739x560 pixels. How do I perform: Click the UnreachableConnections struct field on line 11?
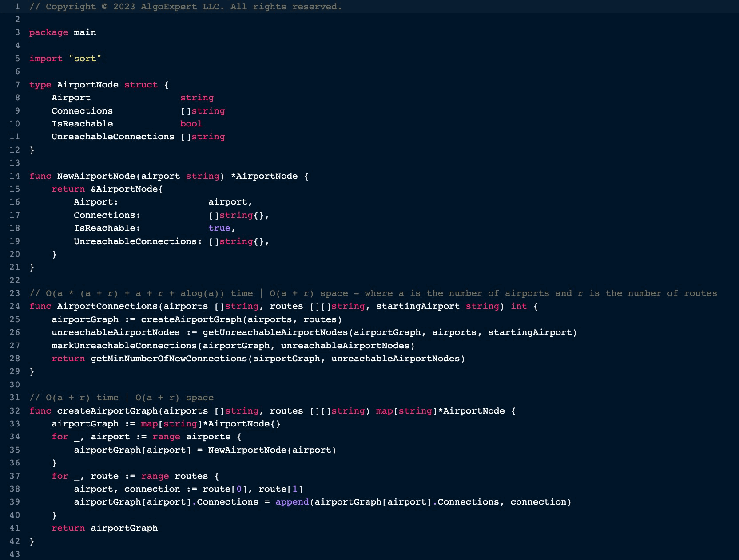113,137
